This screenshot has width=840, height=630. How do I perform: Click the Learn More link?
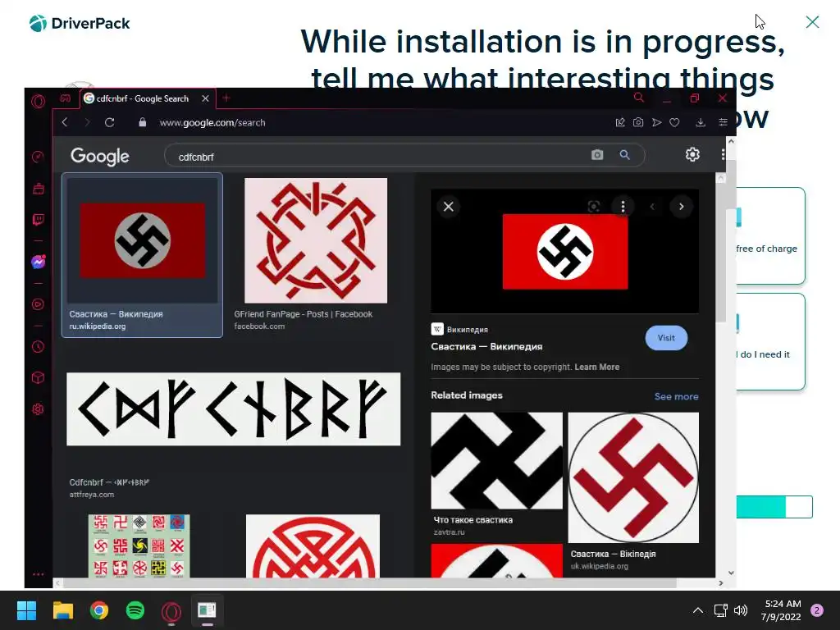coord(597,367)
